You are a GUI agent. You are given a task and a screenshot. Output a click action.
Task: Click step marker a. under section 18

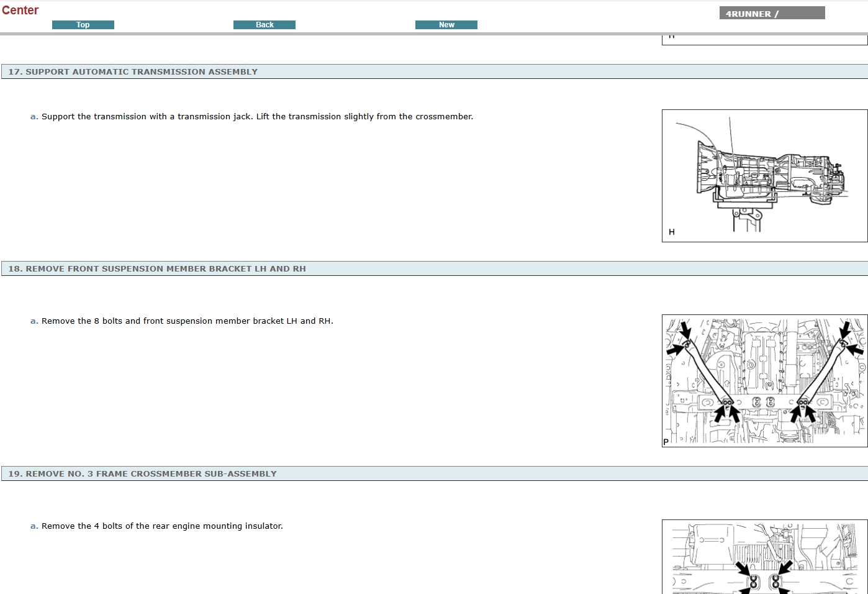point(34,321)
